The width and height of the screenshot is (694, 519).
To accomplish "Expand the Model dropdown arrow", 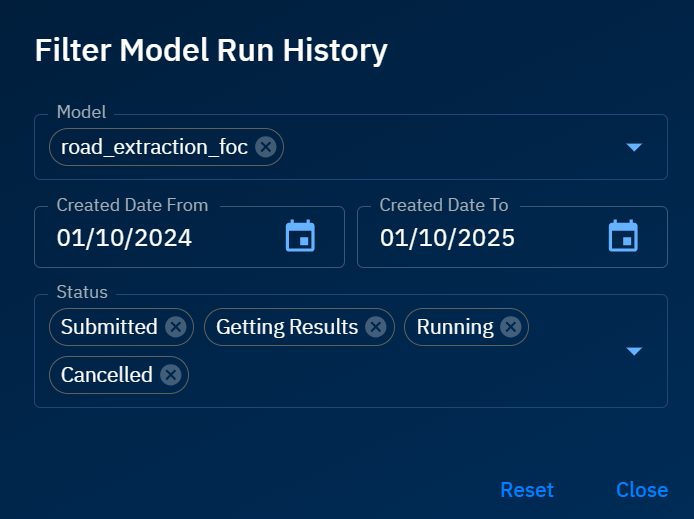I will point(633,147).
